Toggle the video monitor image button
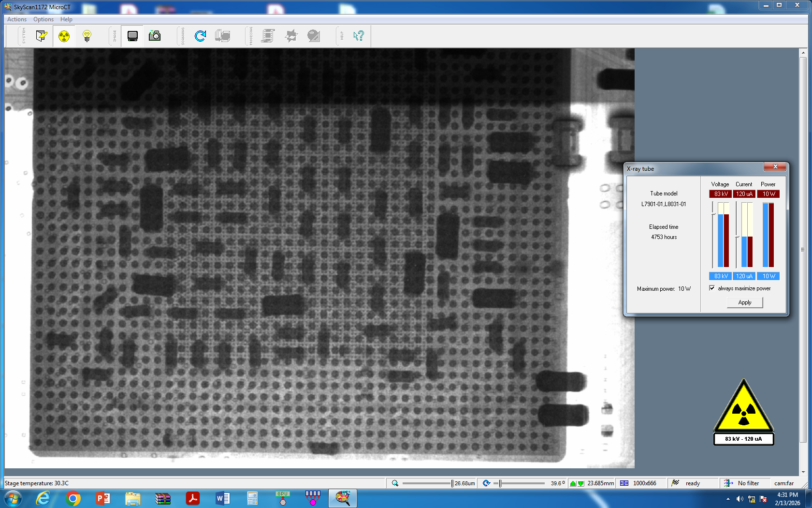Viewport: 812px width, 508px height. tap(132, 36)
